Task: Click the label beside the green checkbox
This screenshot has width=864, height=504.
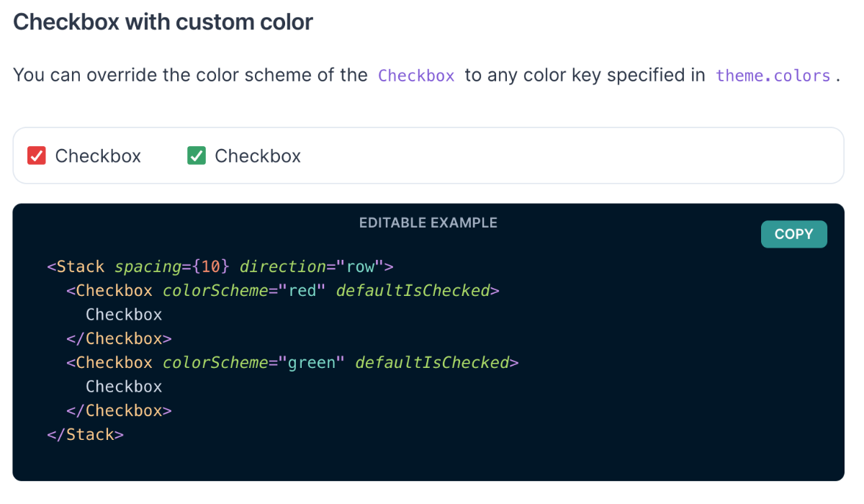Action: 258,156
